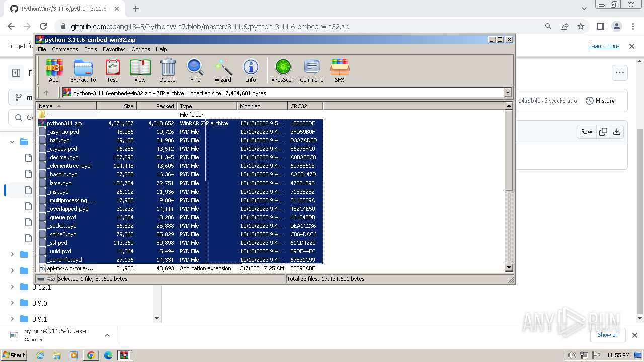Open WinRAR address bar dropdown

pyautogui.click(x=508, y=93)
